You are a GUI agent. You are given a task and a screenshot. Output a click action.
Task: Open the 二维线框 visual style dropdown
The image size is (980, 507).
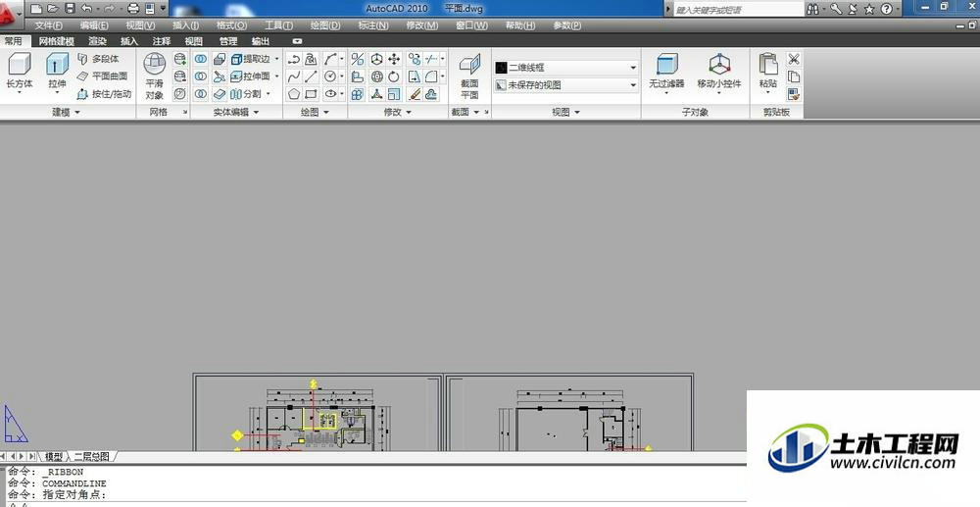566,67
